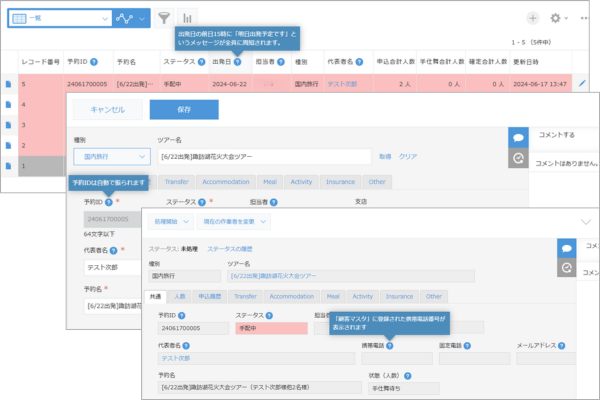The width and height of the screenshot is (600, 400).
Task: Click help icon beside 担当者 in edit form
Action: (274, 202)
